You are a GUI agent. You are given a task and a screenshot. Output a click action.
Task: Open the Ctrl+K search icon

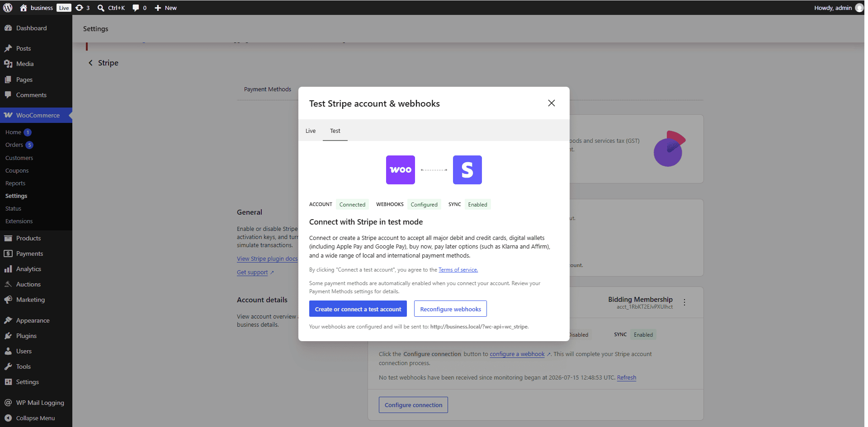(101, 8)
